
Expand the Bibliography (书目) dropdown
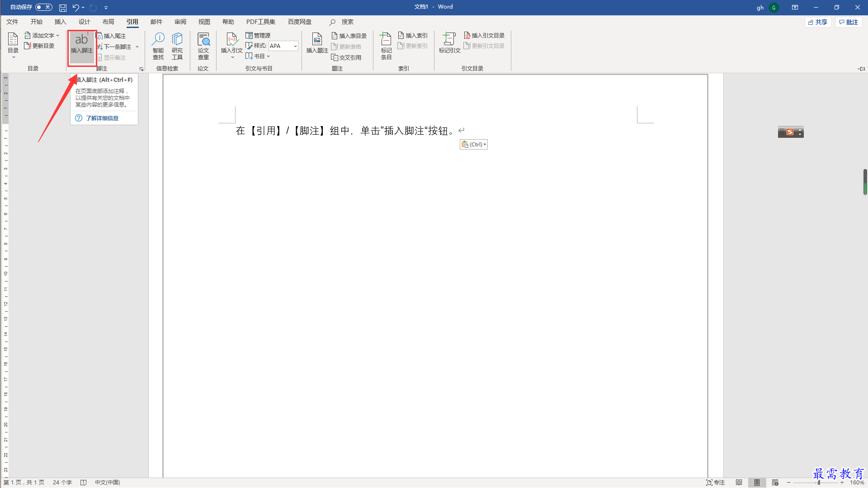point(268,56)
